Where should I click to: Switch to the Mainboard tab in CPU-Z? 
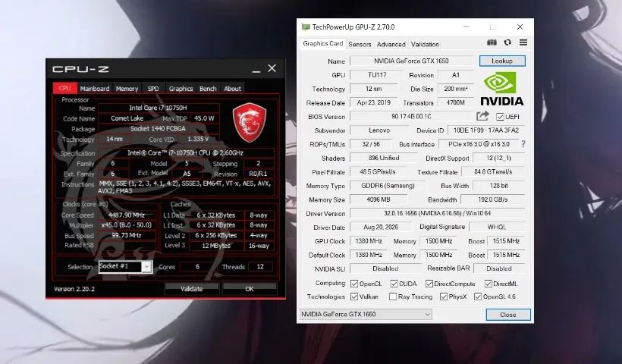94,89
